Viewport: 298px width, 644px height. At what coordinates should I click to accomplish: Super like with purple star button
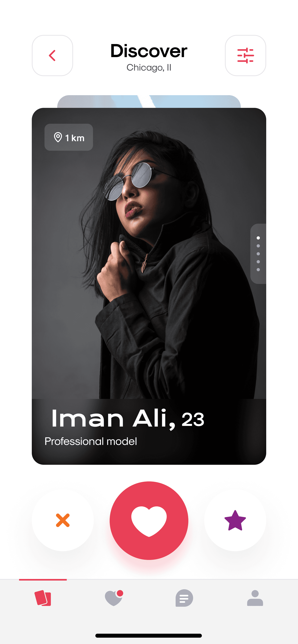[x=235, y=520]
